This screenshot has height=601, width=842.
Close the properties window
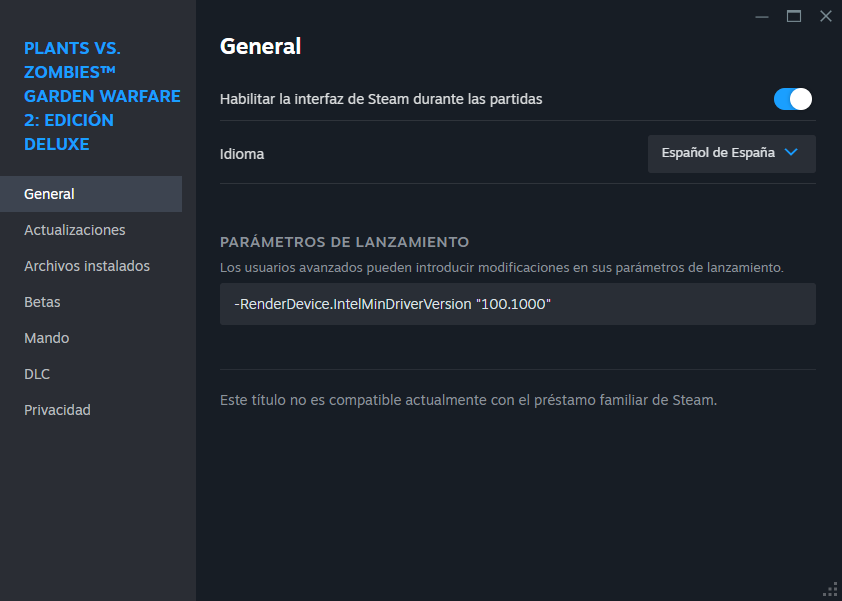click(x=826, y=17)
